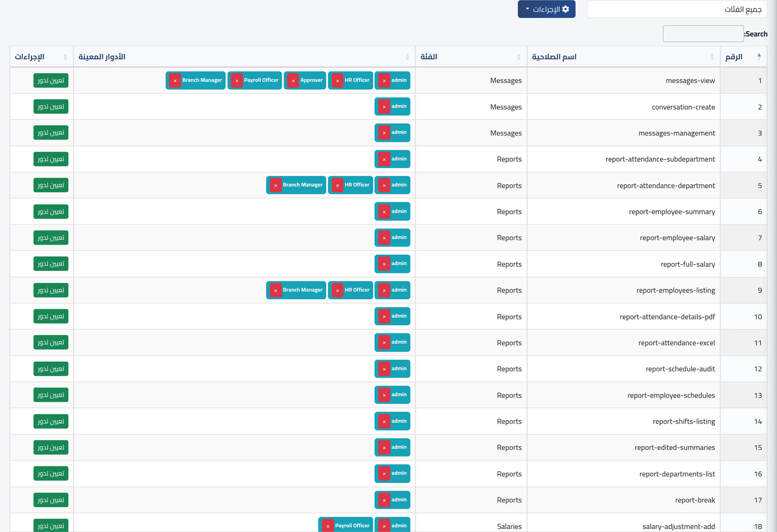The image size is (777, 532).
Task: Sort table by الإجراءات column header
Action: click(x=41, y=57)
